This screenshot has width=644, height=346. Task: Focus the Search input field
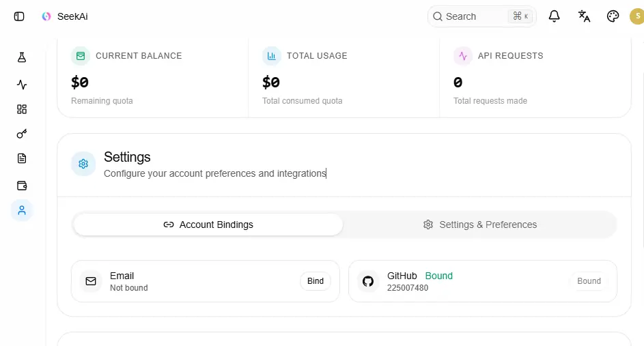[x=481, y=16]
